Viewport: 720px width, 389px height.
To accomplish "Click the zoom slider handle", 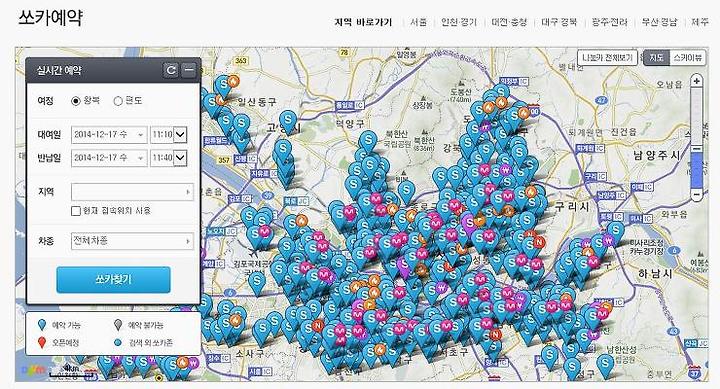I will coord(697,149).
